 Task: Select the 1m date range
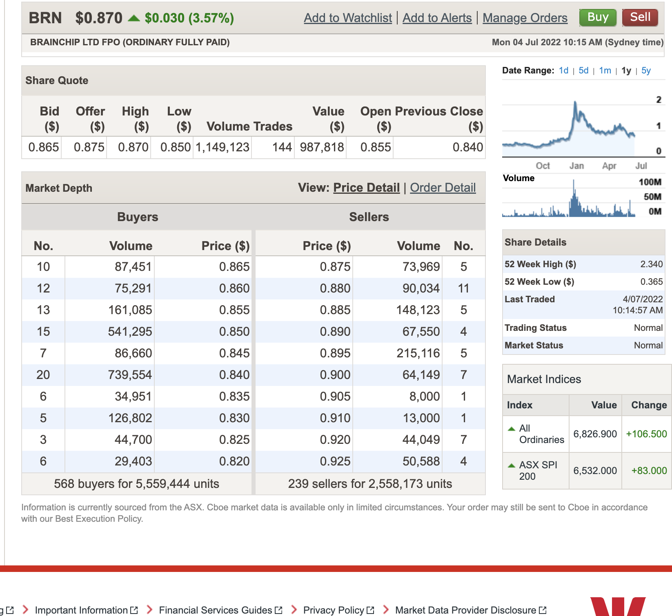click(605, 71)
